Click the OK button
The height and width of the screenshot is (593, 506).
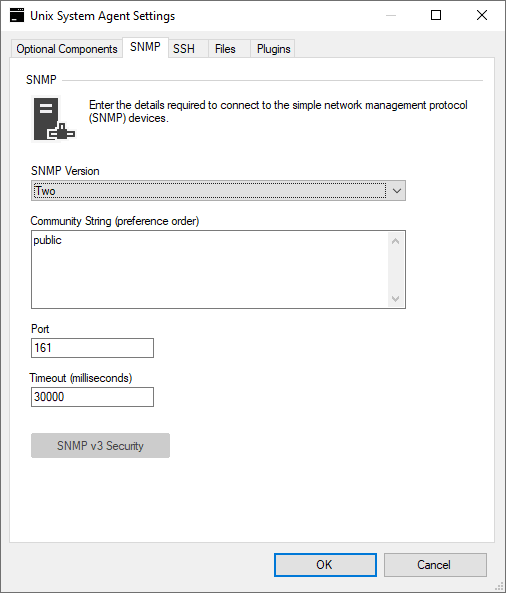tap(325, 565)
